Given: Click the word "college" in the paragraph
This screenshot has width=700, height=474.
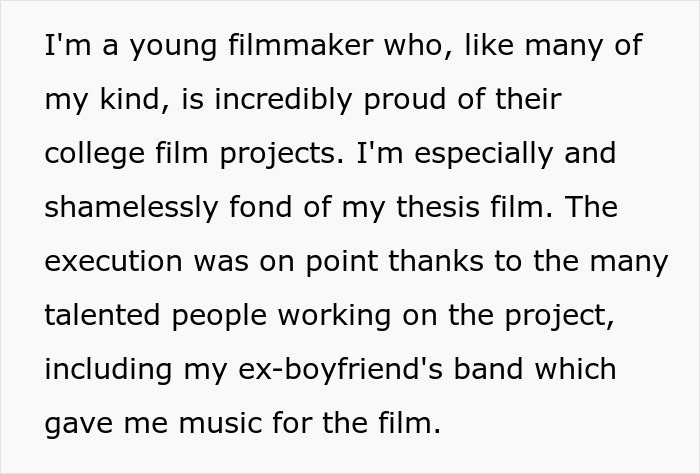Looking at the screenshot, I should [90, 154].
